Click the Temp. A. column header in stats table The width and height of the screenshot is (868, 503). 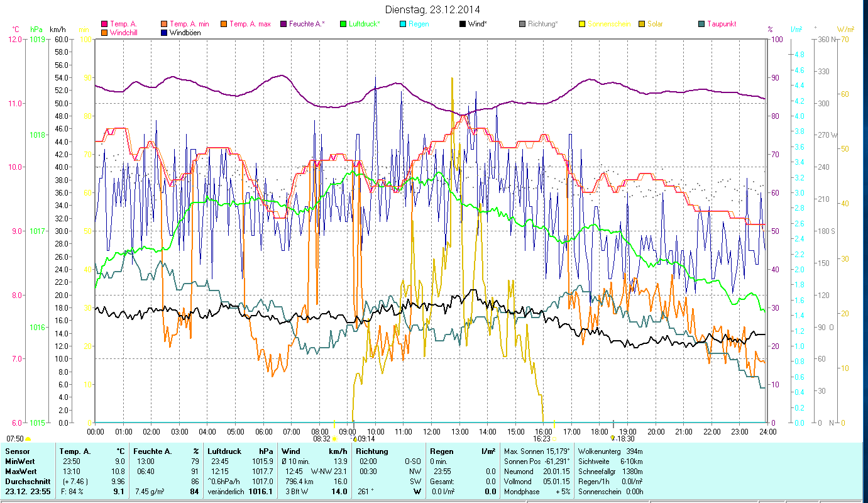pos(75,451)
